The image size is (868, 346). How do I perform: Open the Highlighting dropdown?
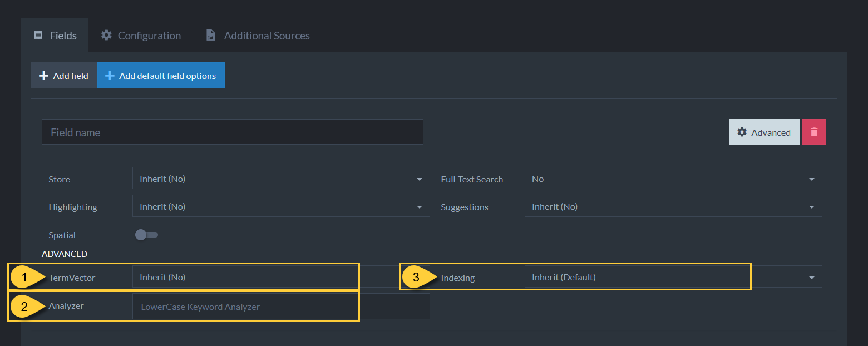tap(281, 206)
